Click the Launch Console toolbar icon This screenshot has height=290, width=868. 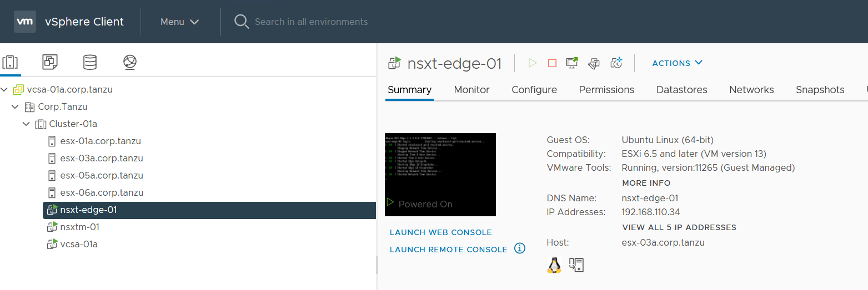click(572, 63)
